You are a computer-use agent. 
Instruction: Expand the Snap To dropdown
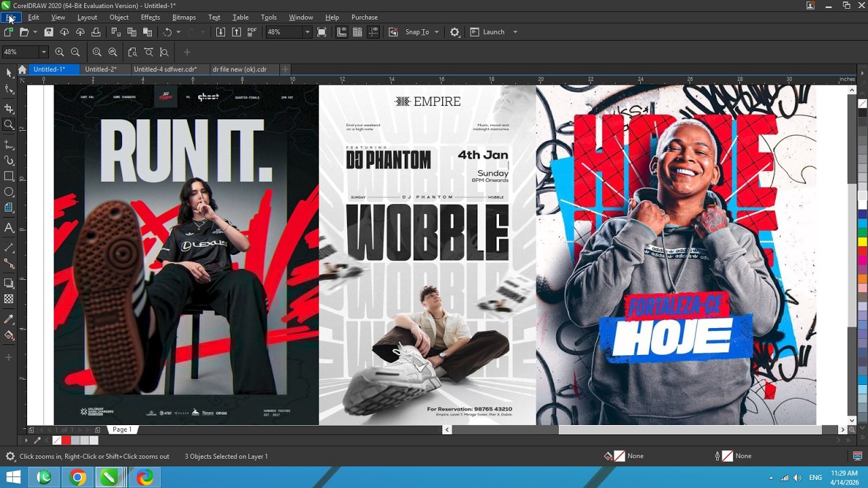[x=437, y=32]
